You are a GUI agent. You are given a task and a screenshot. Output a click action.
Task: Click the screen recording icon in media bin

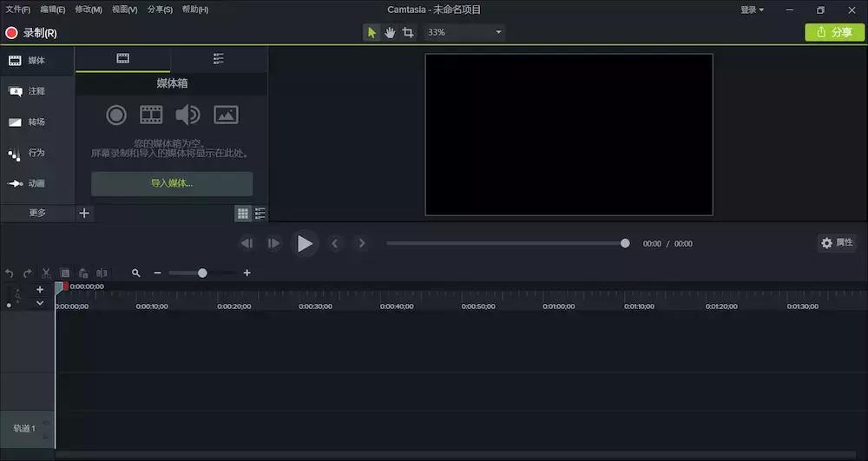pyautogui.click(x=116, y=115)
